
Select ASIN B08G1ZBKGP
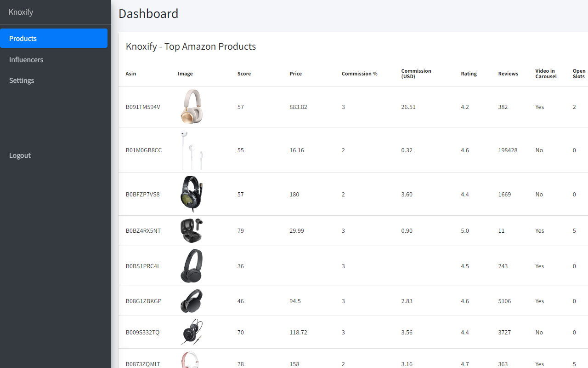pos(144,301)
